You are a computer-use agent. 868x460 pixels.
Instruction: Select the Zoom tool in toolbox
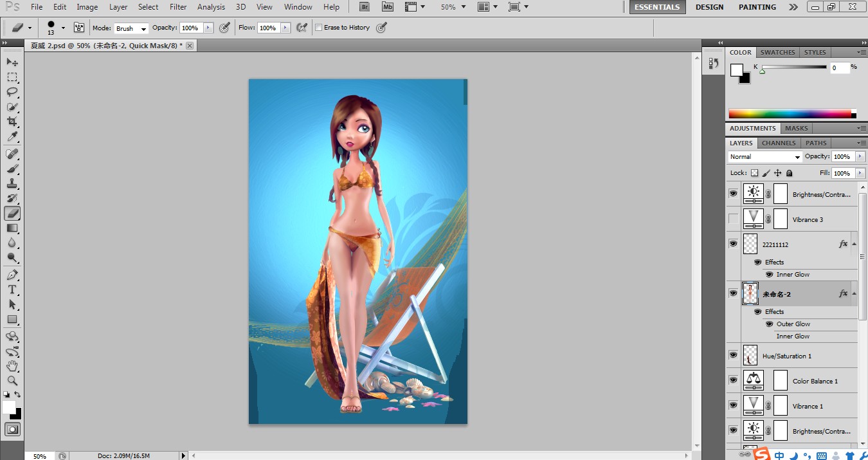click(12, 380)
